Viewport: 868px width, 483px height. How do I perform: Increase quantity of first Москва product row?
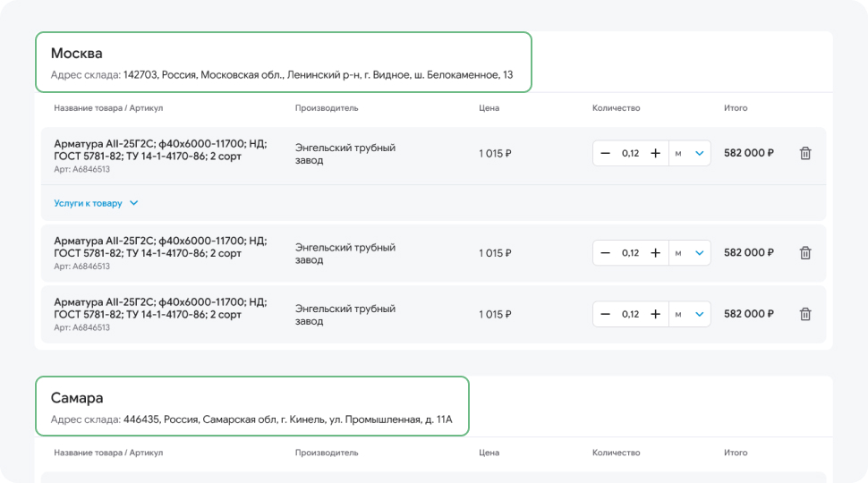click(655, 153)
